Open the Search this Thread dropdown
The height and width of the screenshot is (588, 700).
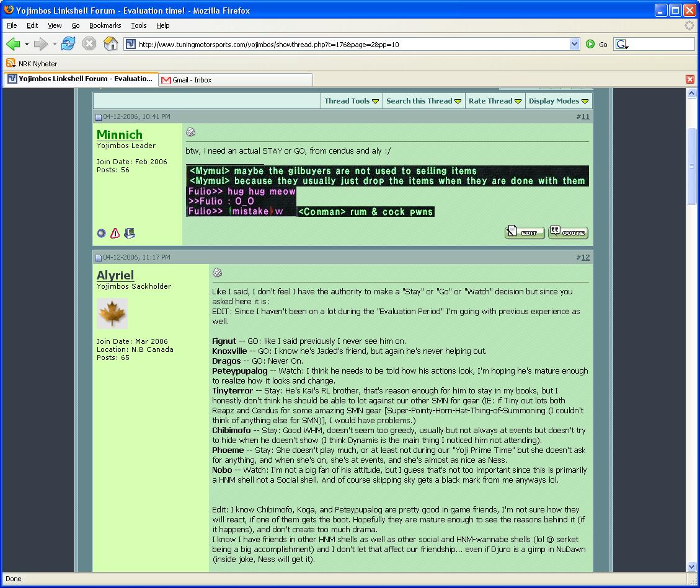coord(423,101)
